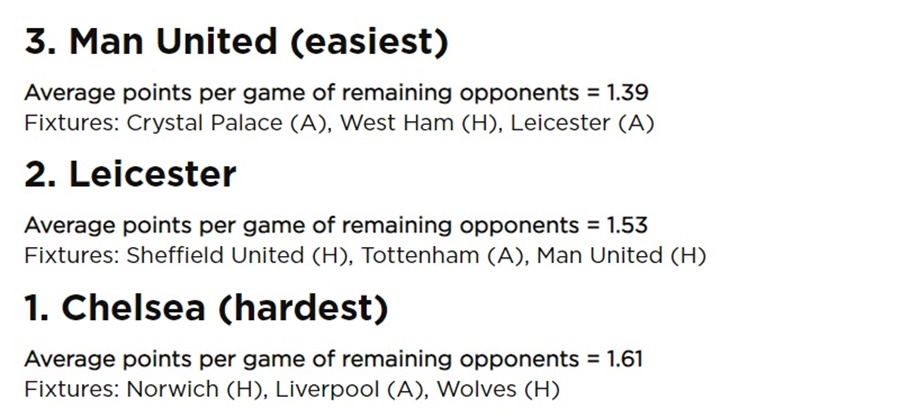Click the 1.39 average points value
The image size is (900, 417).
pyautogui.click(x=627, y=92)
